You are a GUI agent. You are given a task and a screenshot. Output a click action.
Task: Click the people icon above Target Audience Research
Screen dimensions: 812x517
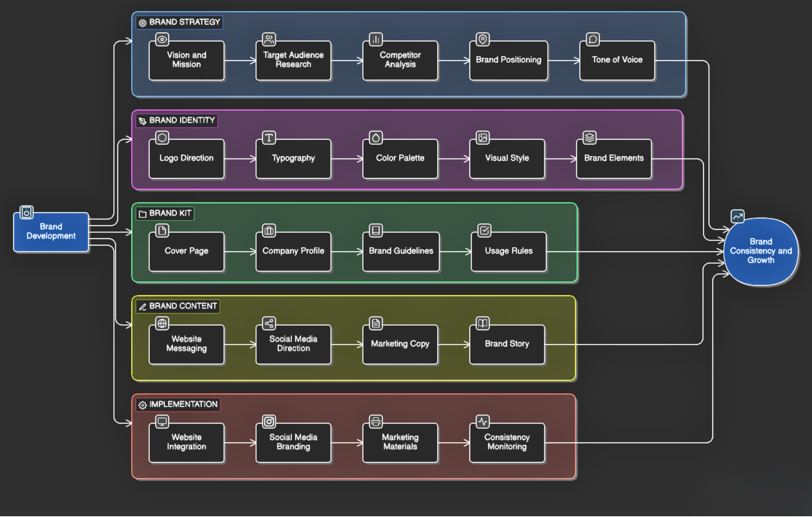[269, 39]
